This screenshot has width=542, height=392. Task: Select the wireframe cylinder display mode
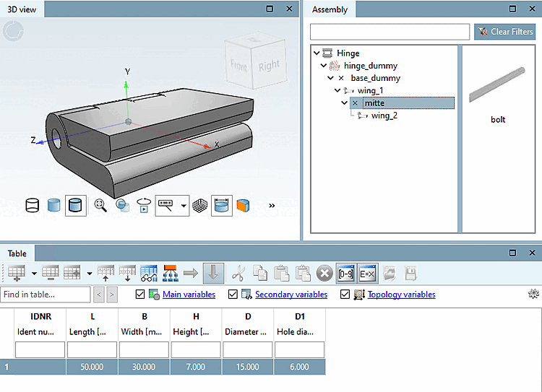coord(33,205)
